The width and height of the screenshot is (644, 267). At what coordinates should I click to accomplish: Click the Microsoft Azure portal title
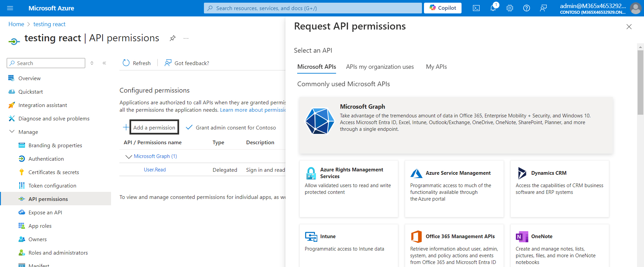click(x=51, y=8)
